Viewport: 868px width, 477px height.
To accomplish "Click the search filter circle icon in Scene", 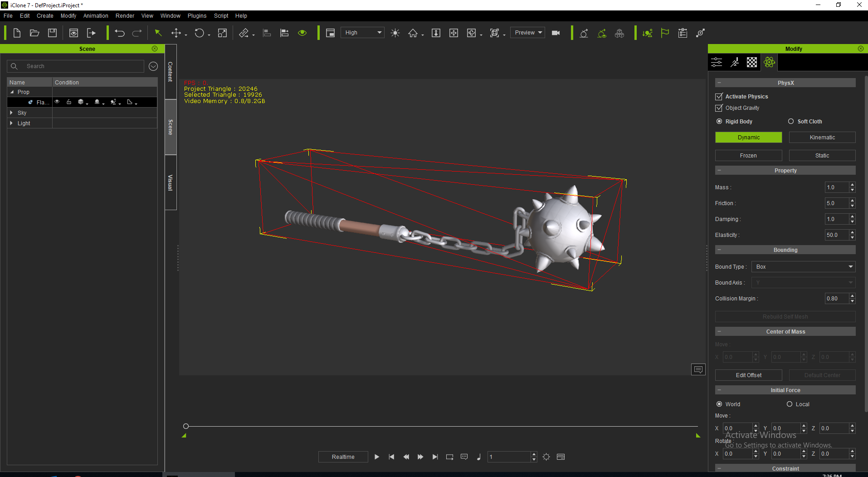I will (x=153, y=66).
